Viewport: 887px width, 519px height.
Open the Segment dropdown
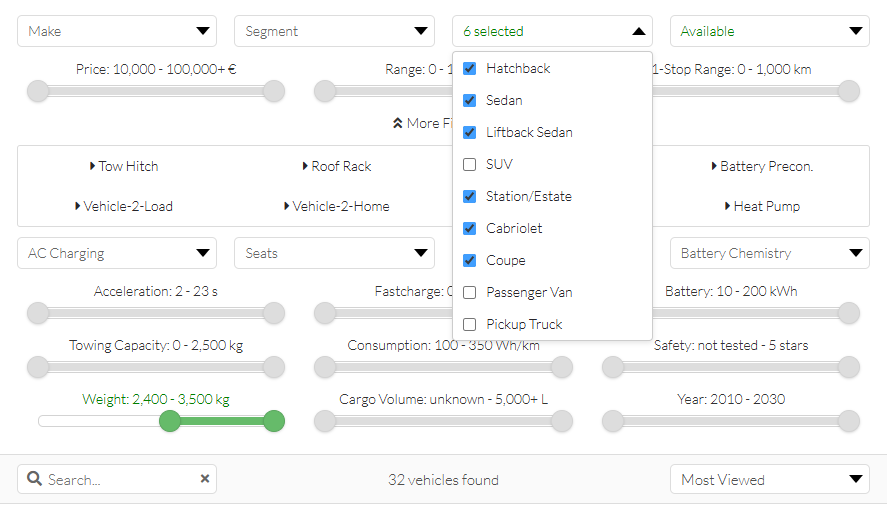click(334, 31)
